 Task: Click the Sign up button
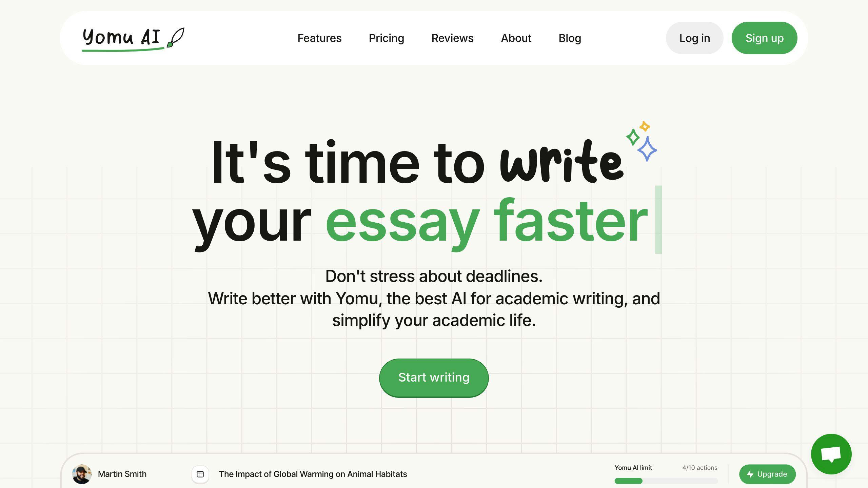point(764,38)
